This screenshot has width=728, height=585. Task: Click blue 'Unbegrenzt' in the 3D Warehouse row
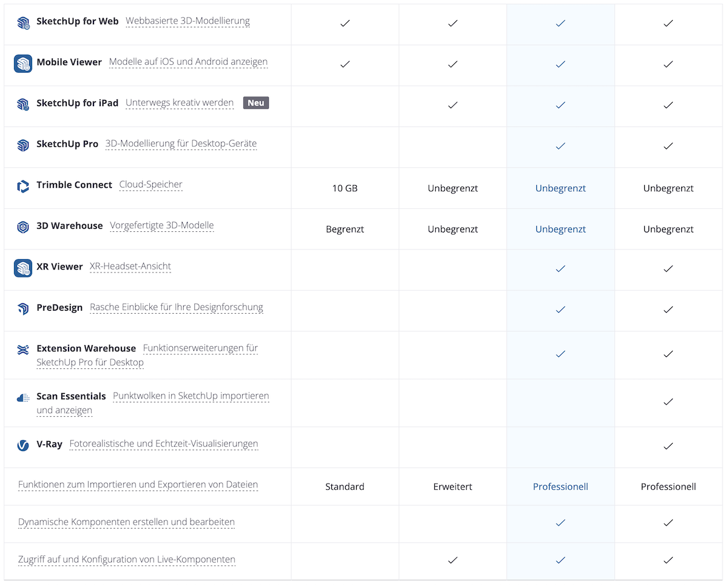561,229
